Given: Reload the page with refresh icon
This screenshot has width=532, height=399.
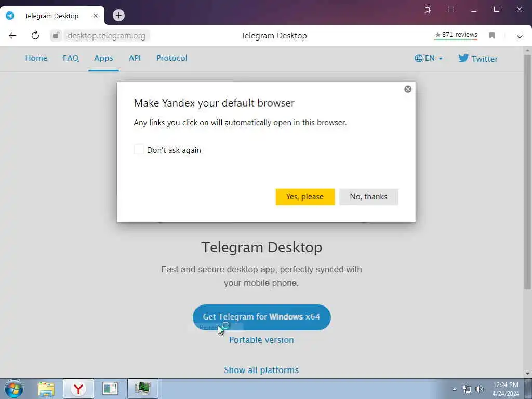Looking at the screenshot, I should (x=35, y=35).
